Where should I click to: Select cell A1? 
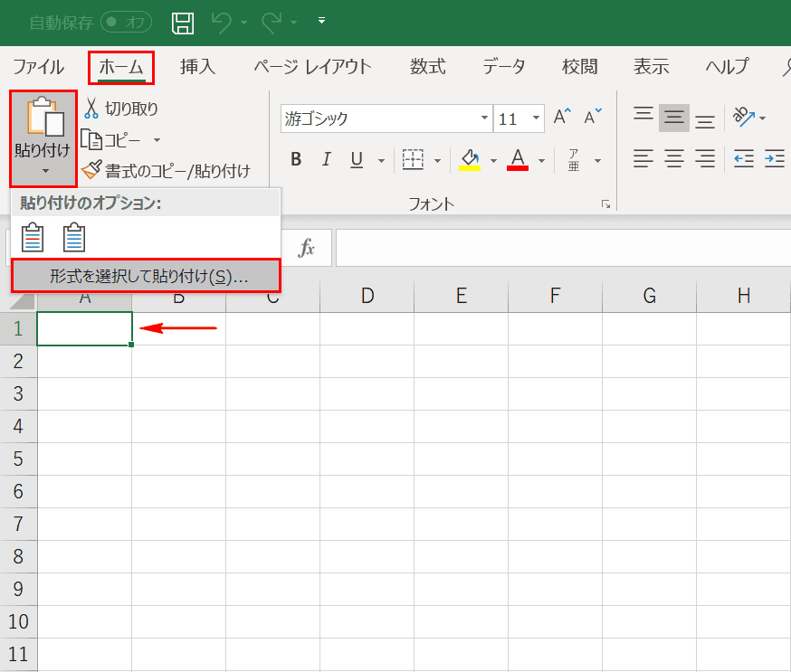pos(85,328)
